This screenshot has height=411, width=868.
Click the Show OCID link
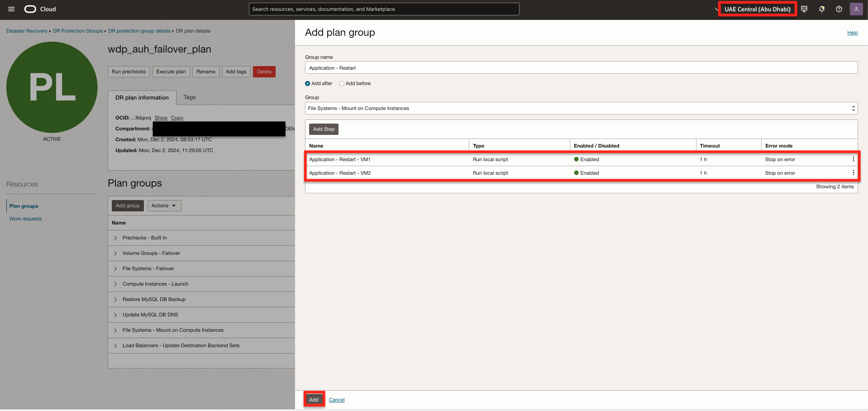pyautogui.click(x=161, y=118)
